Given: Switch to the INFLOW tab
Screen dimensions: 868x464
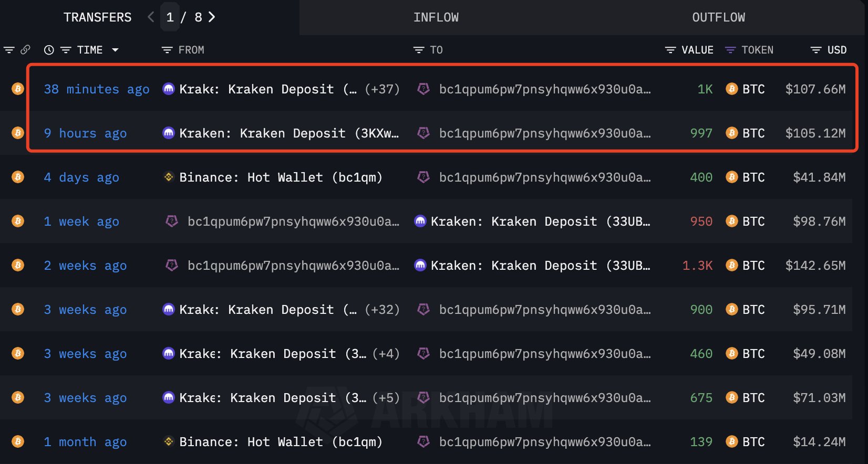Looking at the screenshot, I should click(x=436, y=17).
